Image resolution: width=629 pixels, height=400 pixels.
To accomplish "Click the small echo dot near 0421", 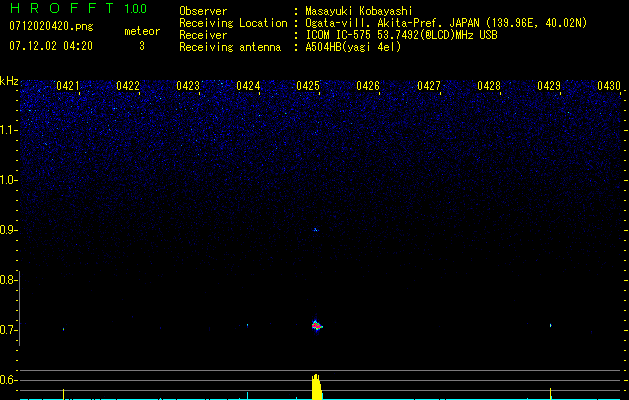I will 63,329.
